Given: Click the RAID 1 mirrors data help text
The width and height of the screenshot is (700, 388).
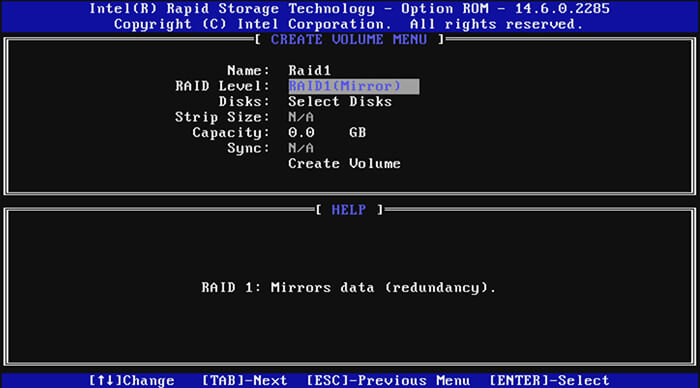Looking at the screenshot, I should pyautogui.click(x=348, y=288).
